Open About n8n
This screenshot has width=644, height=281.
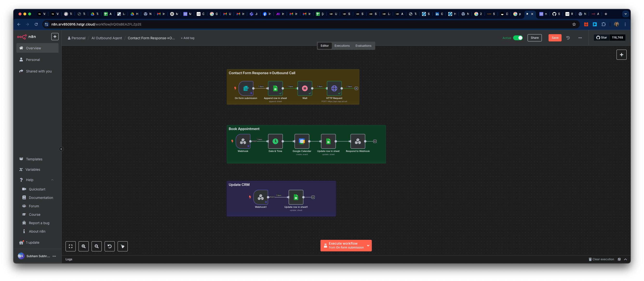tap(38, 231)
